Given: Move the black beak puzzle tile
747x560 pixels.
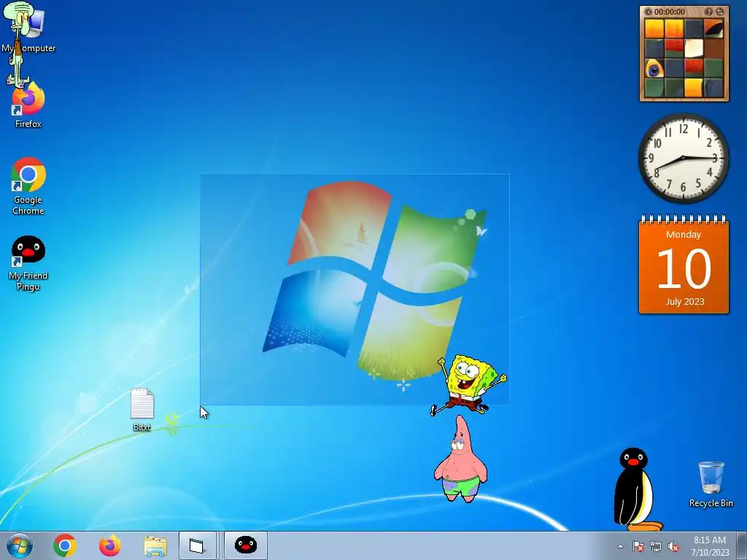Looking at the screenshot, I should tap(713, 28).
